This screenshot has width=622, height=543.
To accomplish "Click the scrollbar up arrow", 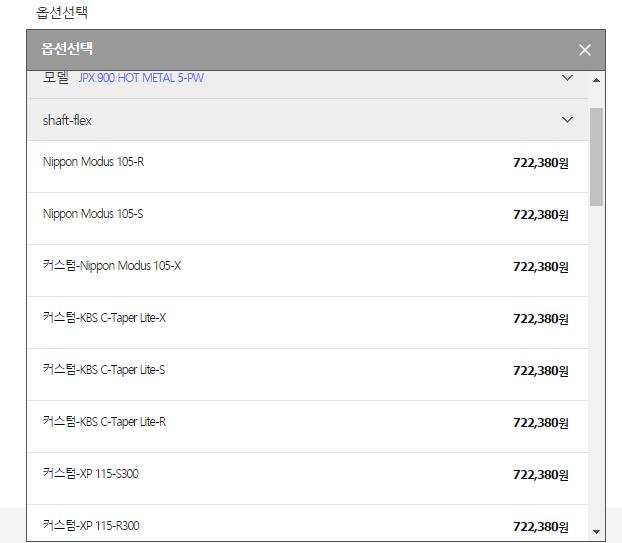I will point(597,79).
